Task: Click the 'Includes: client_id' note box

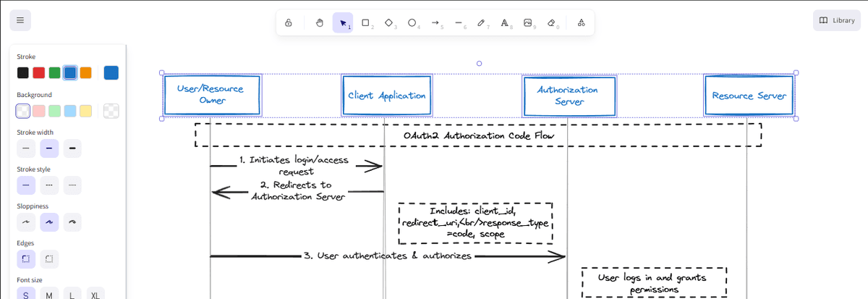Action: pos(476,223)
